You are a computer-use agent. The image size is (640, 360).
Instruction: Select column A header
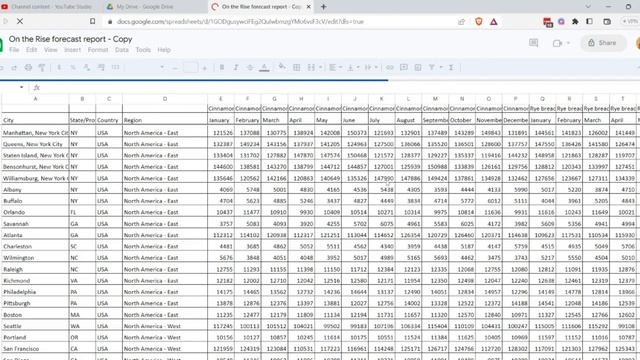click(36, 99)
